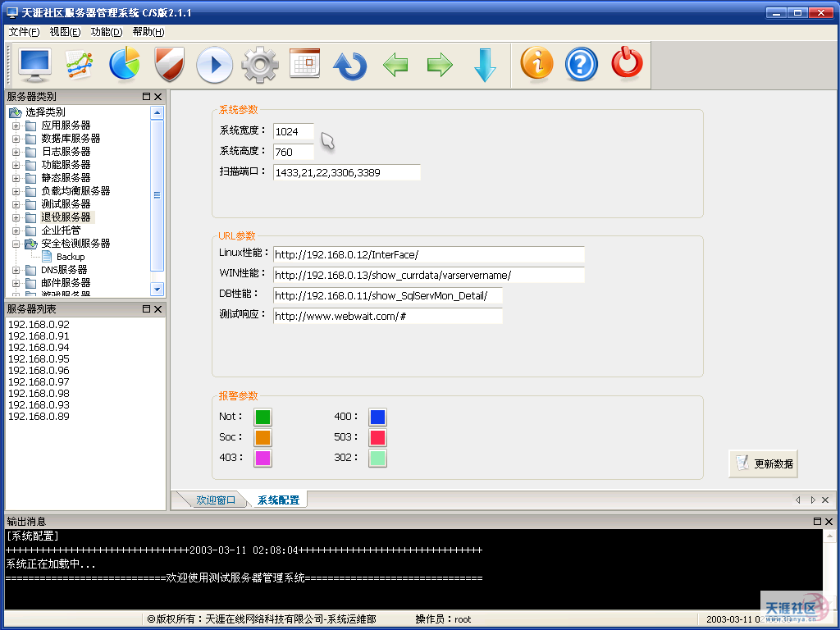Expand the DNS服务器 tree node
This screenshot has width=840, height=630.
[x=16, y=270]
